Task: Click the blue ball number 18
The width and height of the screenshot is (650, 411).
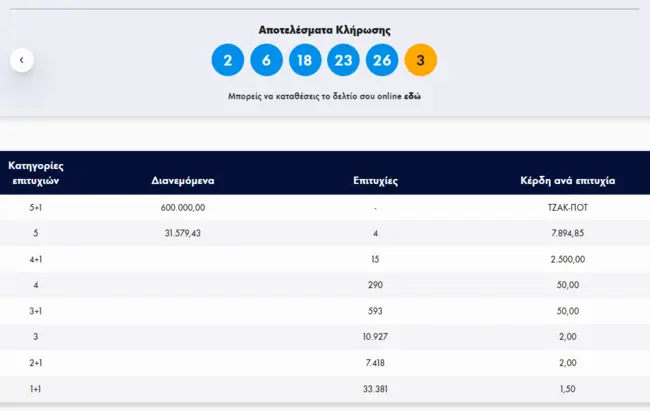Action: click(305, 60)
